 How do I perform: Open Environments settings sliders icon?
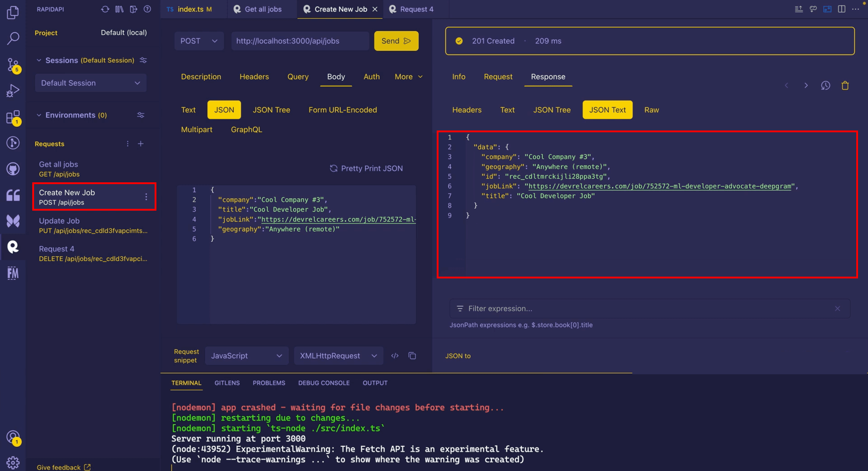(x=141, y=115)
